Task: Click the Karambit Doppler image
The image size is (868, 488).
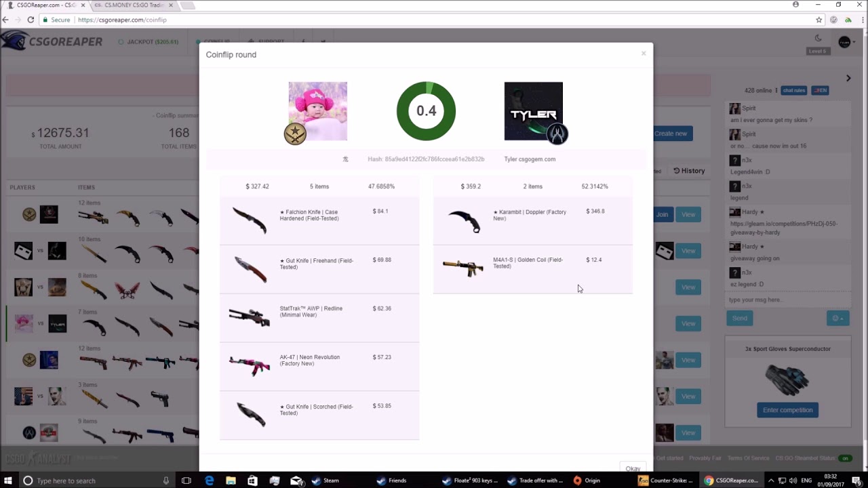Action: tap(464, 221)
